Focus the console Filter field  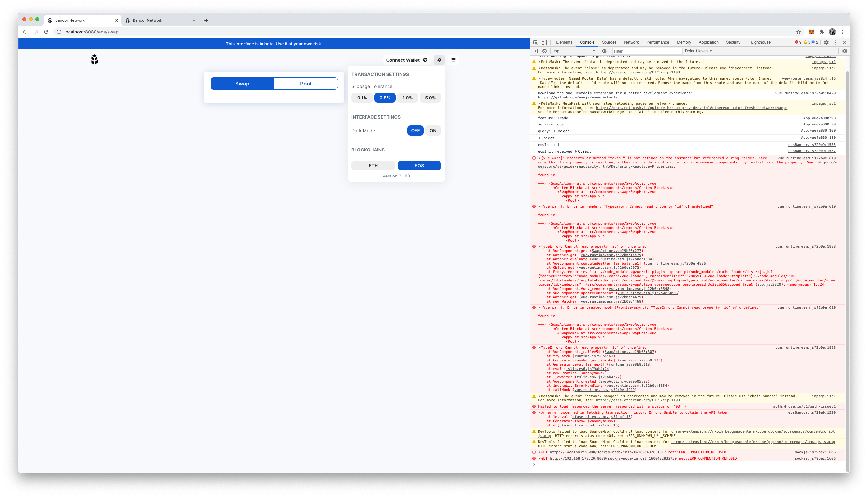click(x=647, y=51)
